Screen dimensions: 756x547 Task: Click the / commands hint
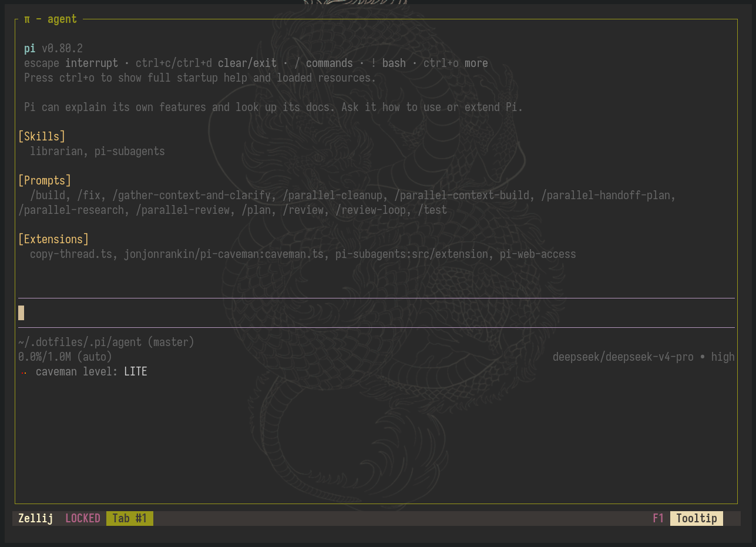click(x=324, y=63)
